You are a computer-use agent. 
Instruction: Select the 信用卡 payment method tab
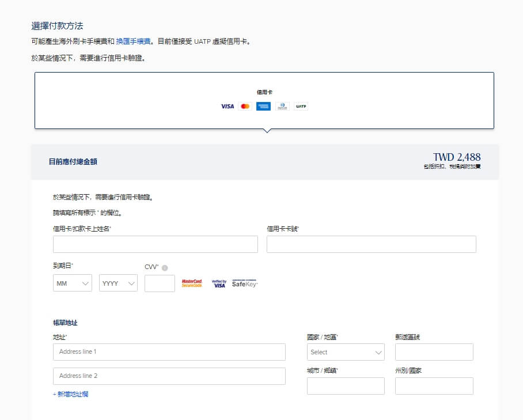[x=264, y=100]
